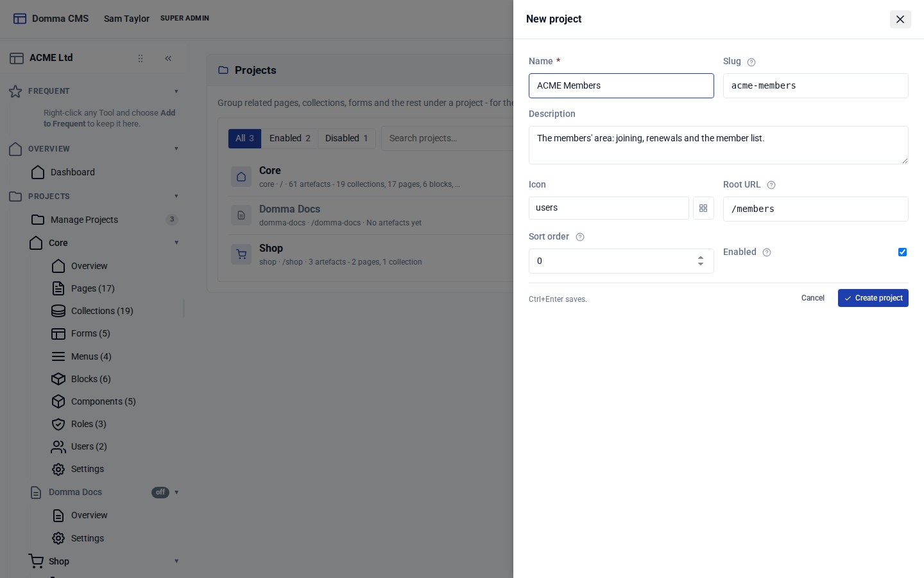Edit the Slug field
The height and width of the screenshot is (578, 924).
point(816,86)
